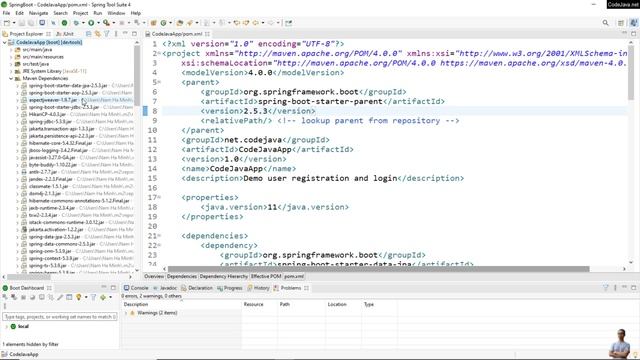Click the Open Perspective icon
Screen dimensions: 640x360
pyautogui.click(x=621, y=23)
